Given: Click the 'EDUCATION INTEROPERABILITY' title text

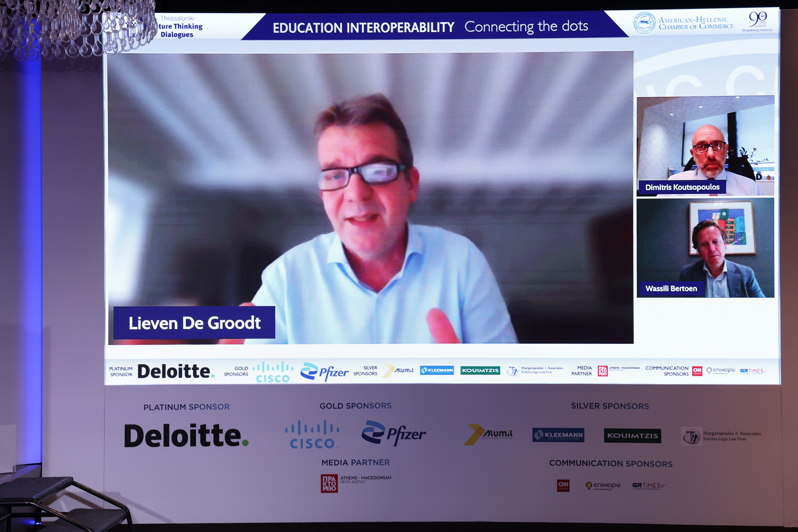Looking at the screenshot, I should [x=363, y=27].
